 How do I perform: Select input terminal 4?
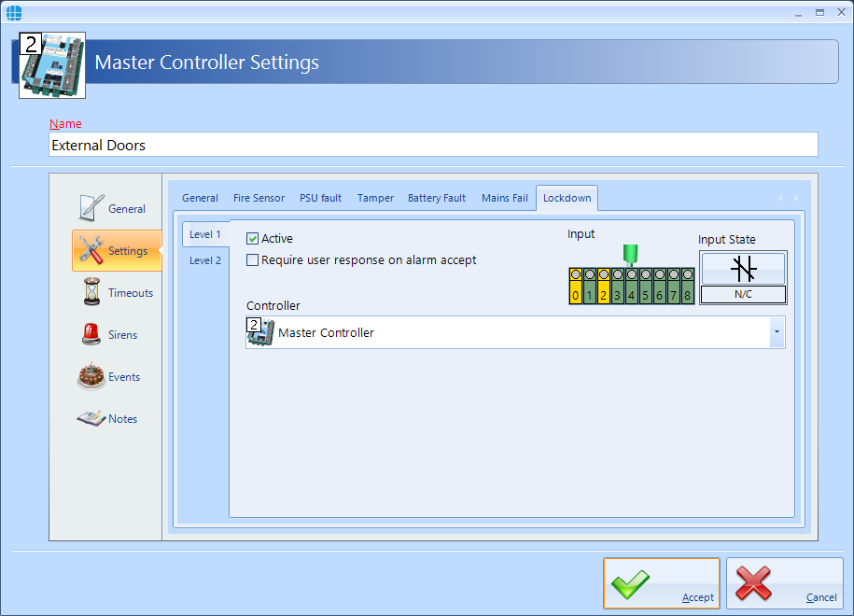[631, 286]
